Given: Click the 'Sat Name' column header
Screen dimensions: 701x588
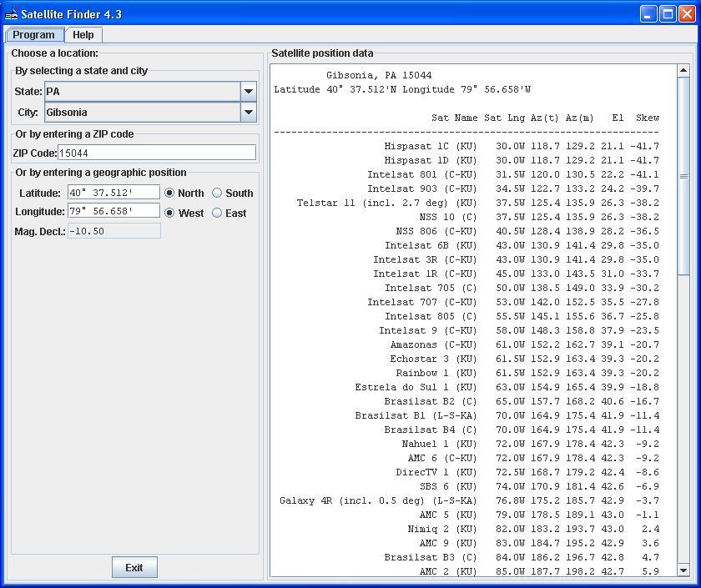Looking at the screenshot, I should click(x=454, y=118).
